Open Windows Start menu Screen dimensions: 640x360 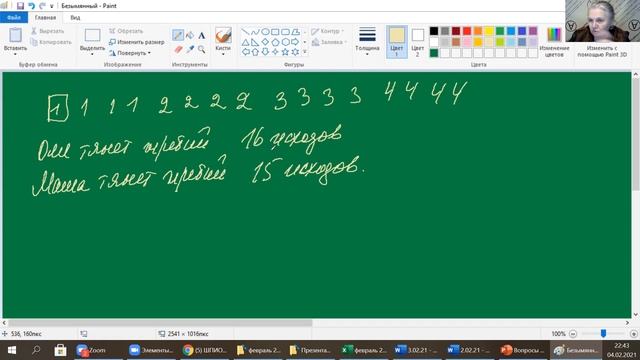pyautogui.click(x=12, y=350)
